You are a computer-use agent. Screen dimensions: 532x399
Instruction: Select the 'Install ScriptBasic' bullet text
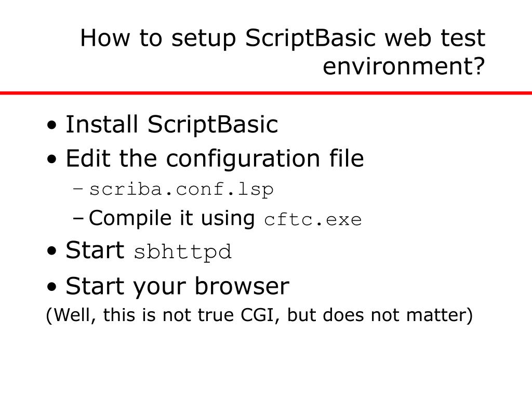[x=171, y=124]
